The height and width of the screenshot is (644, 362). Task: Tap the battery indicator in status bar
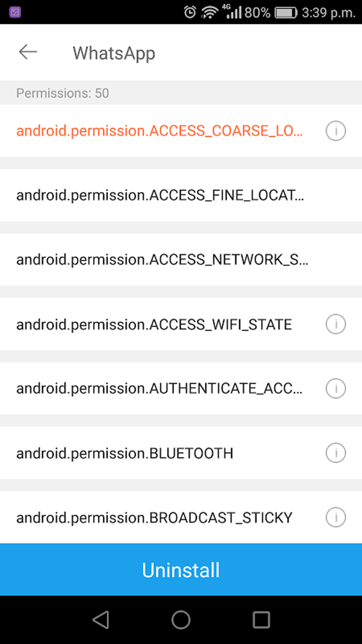coord(286,13)
